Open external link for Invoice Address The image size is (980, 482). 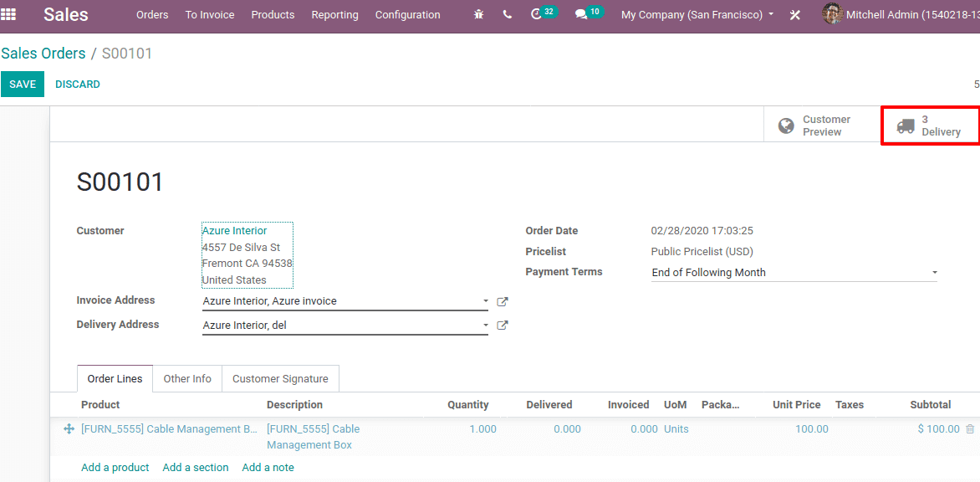[x=502, y=301]
